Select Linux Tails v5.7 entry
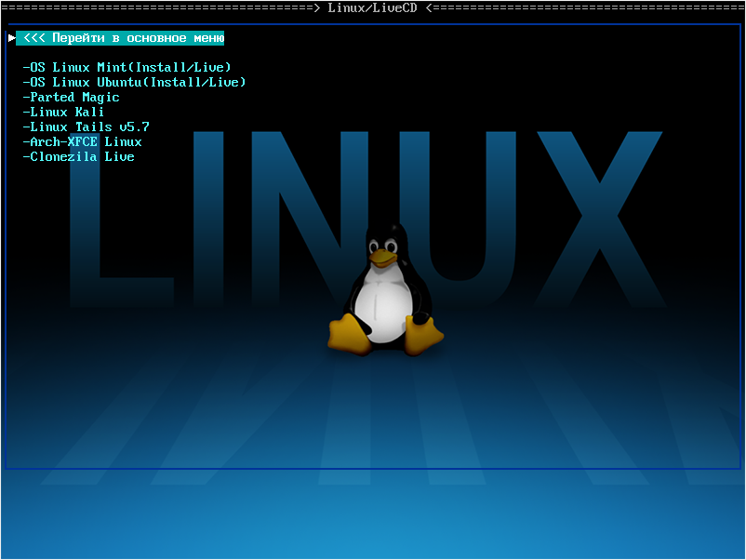746x560 pixels. pyautogui.click(x=86, y=127)
